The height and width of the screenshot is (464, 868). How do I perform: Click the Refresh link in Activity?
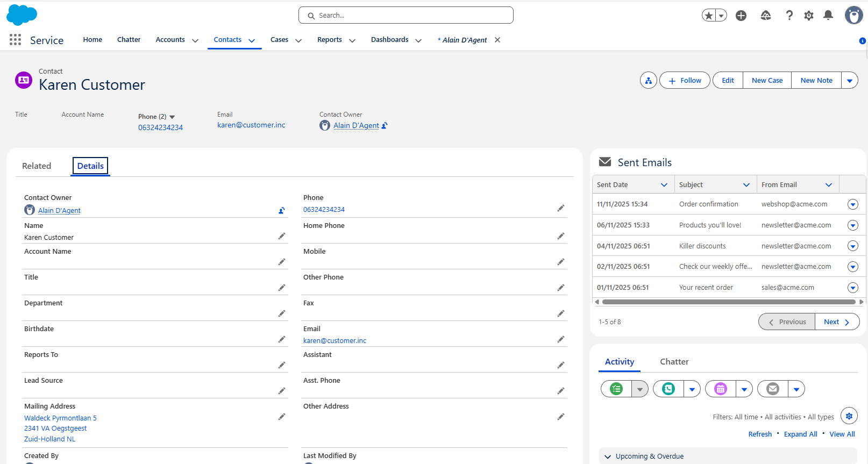[760, 434]
